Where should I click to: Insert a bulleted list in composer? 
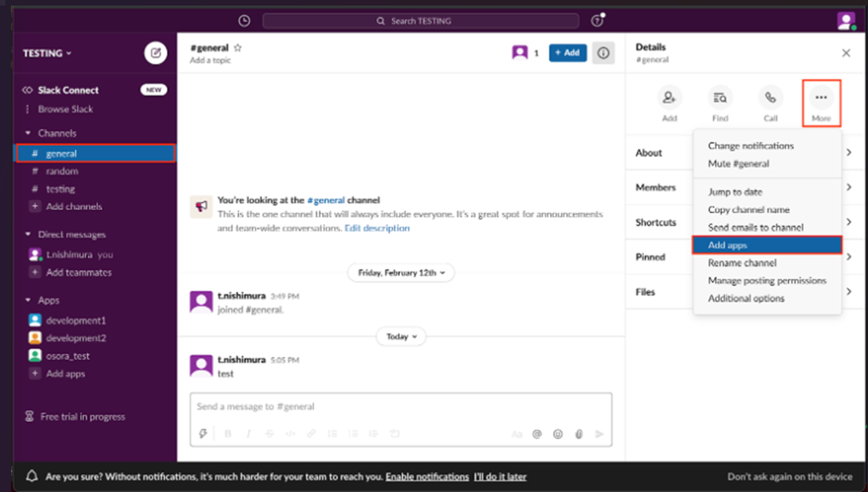353,434
